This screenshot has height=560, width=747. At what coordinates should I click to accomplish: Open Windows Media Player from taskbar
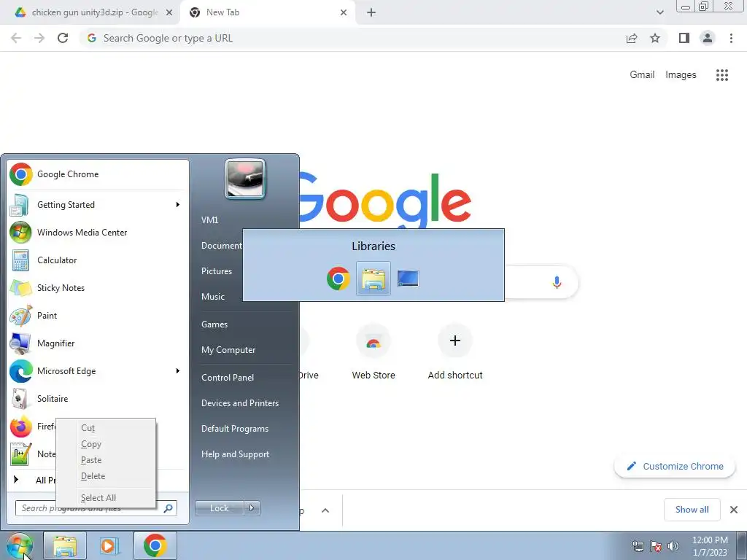tap(109, 545)
